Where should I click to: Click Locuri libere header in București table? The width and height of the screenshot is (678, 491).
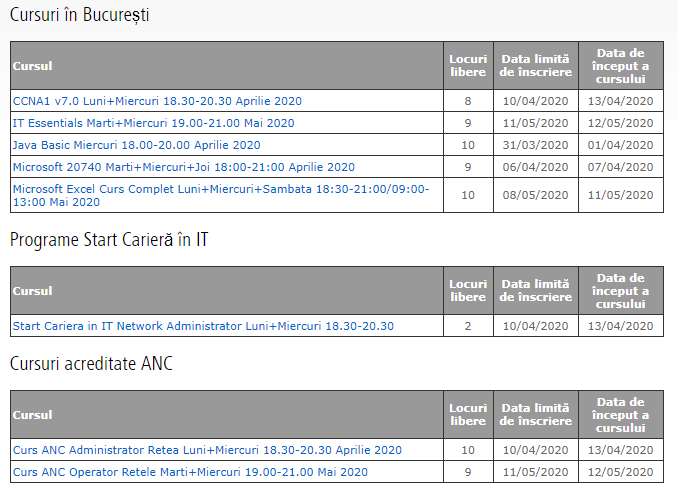(468, 66)
